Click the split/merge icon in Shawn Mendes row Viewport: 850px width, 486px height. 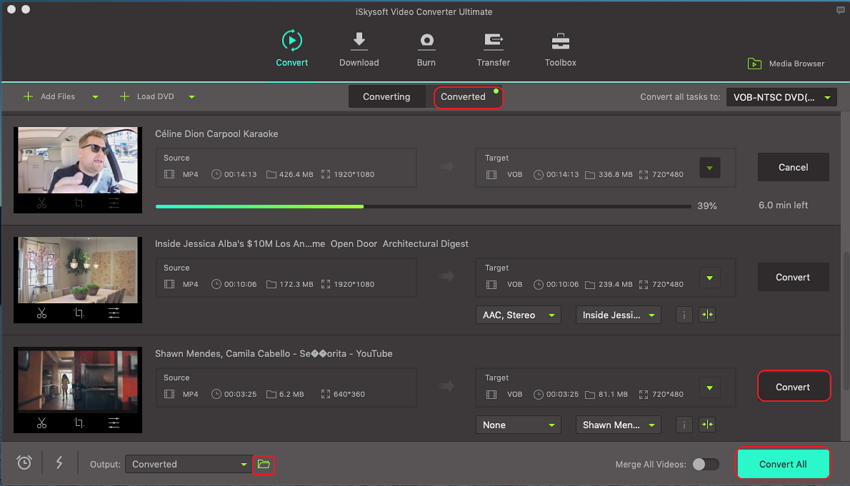(707, 425)
